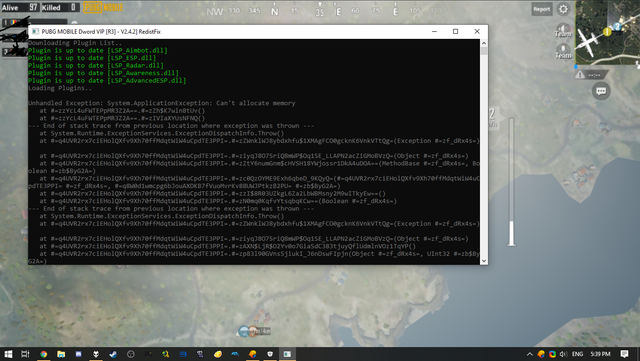Open the 5:39 PM clock in tray
The image size is (640, 361).
pos(600,354)
